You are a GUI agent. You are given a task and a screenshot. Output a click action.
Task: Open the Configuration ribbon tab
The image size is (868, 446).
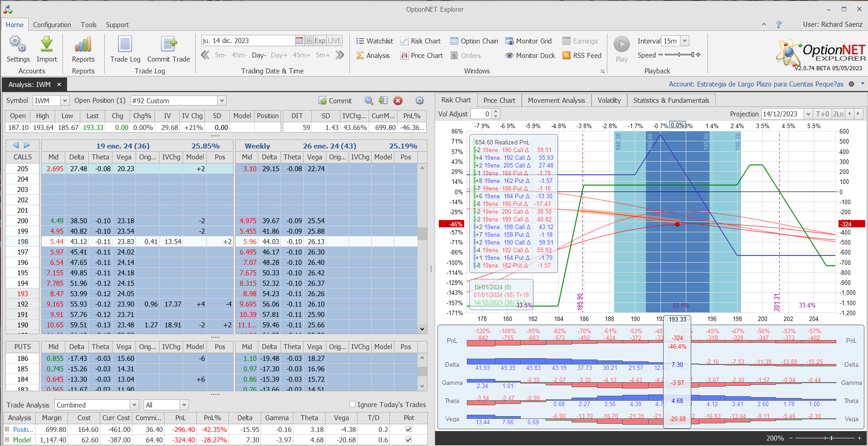(x=52, y=25)
